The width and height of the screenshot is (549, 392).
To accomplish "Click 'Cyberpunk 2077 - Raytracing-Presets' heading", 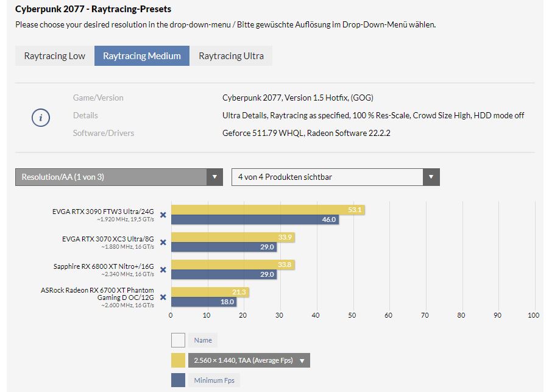I will (93, 9).
